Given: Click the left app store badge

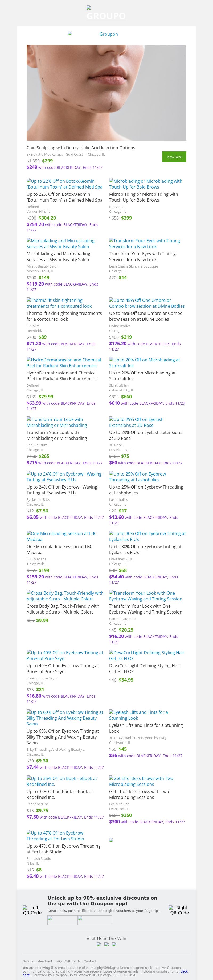Looking at the screenshot, I should point(63,920).
